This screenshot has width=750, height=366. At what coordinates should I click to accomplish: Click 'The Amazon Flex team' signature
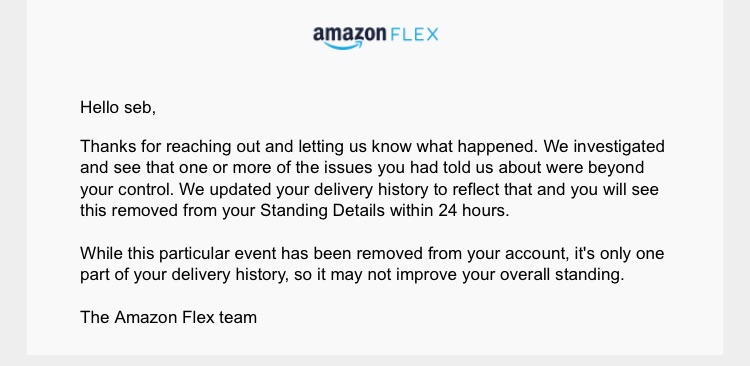[168, 317]
